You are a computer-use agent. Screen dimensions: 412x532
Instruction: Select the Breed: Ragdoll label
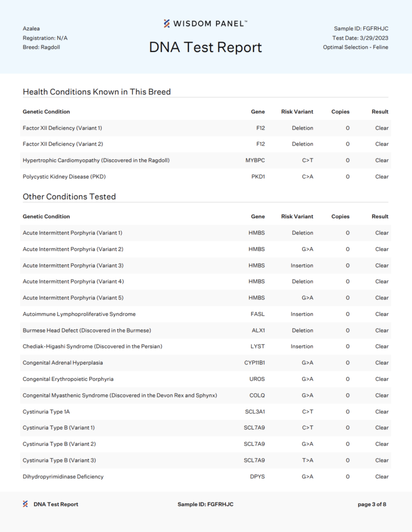(42, 47)
